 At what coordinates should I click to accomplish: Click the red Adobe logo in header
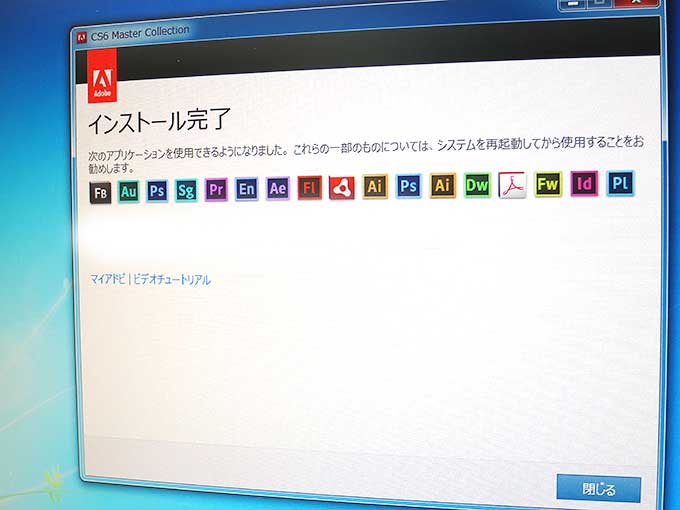[102, 76]
